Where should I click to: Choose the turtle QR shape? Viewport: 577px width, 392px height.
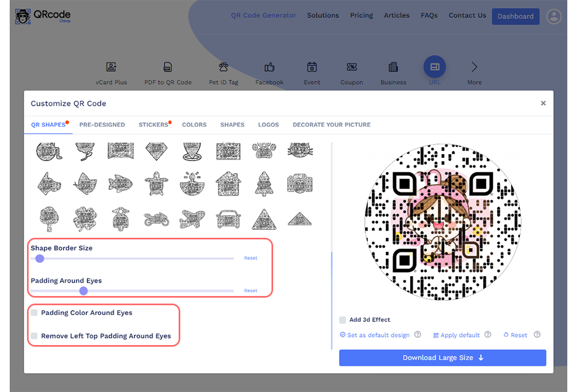coord(156,184)
